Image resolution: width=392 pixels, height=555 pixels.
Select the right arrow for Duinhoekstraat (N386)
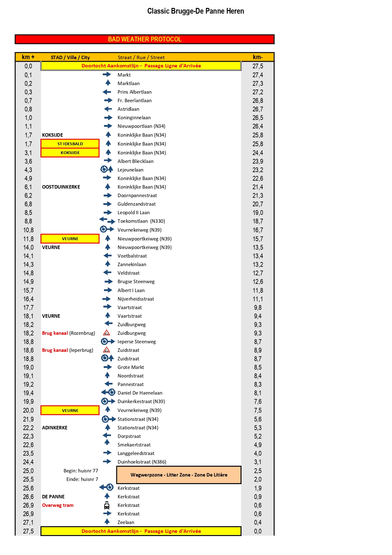click(x=107, y=461)
